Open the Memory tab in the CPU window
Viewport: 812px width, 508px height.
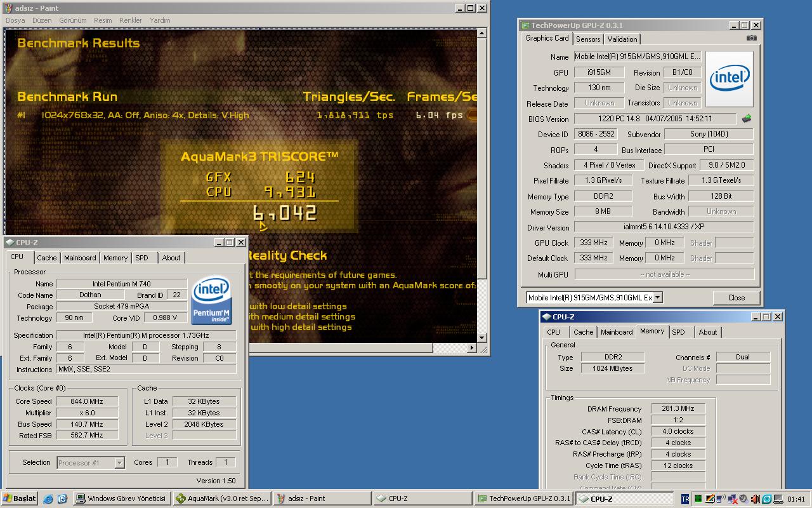[x=115, y=258]
